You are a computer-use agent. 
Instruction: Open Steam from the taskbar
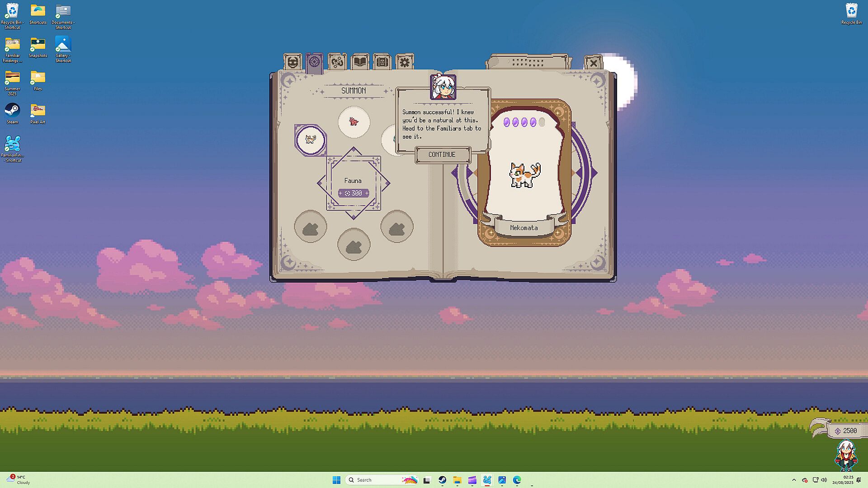point(442,480)
